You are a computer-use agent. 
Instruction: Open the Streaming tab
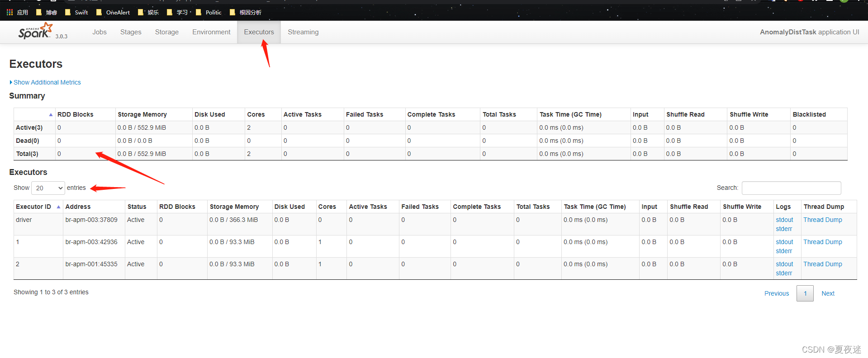(x=303, y=32)
